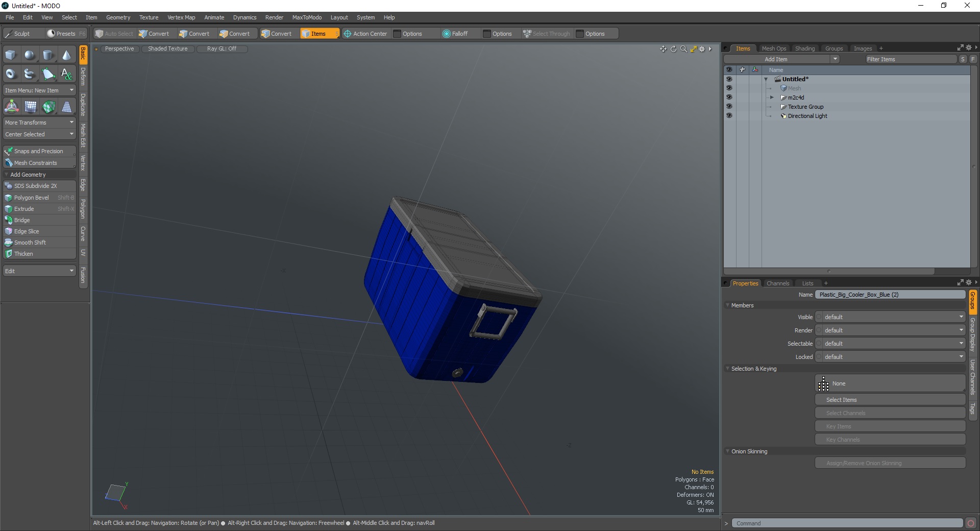This screenshot has width=980, height=531.
Task: Open the Center Selected dropdown
Action: click(x=39, y=134)
